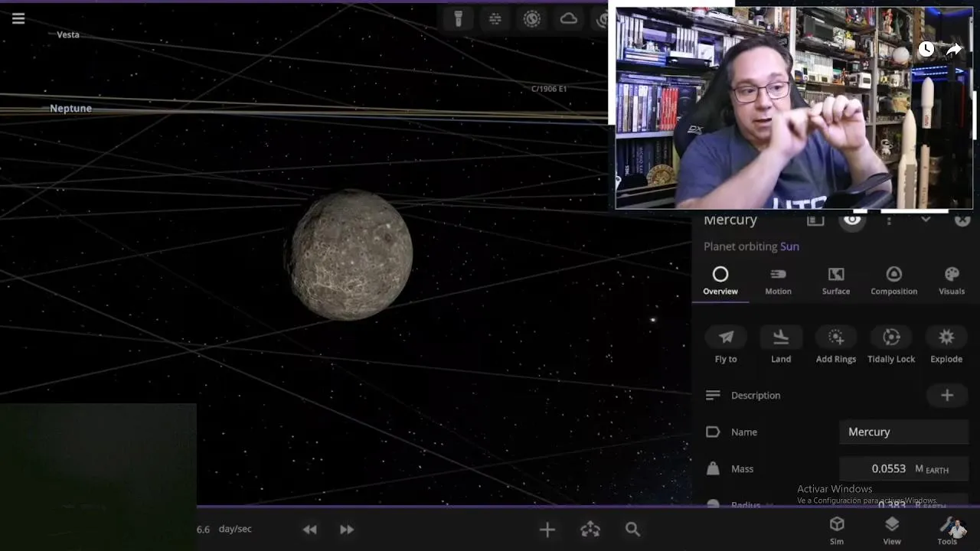This screenshot has width=980, height=551.
Task: Open the Tools menu in bottom bar
Action: 947,530
